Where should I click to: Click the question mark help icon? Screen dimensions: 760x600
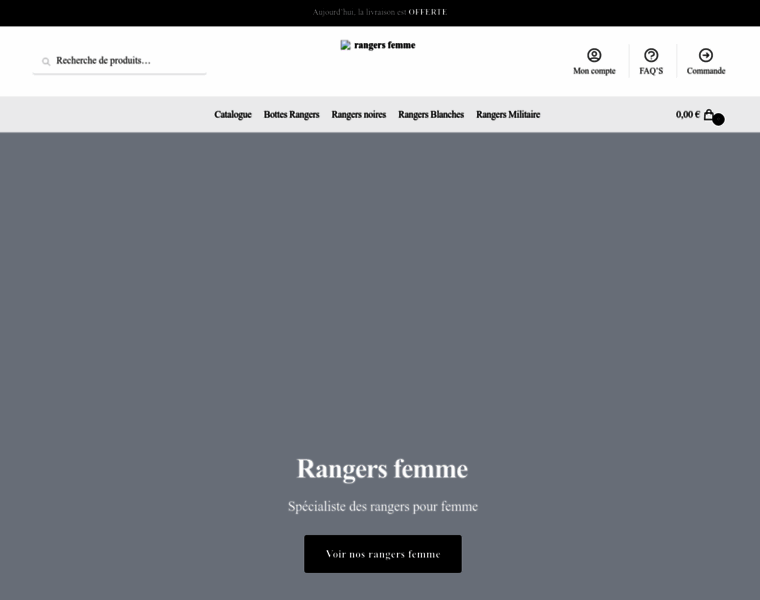coord(651,55)
